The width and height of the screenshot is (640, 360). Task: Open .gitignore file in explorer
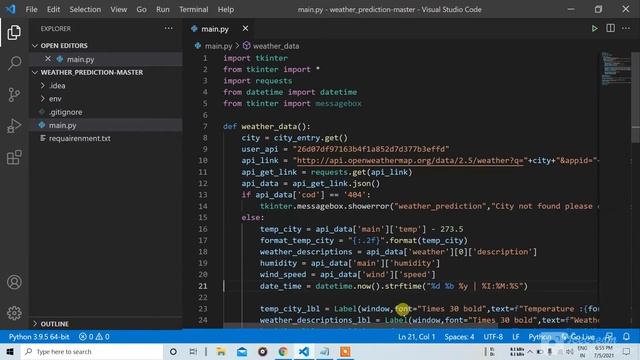[x=65, y=112]
